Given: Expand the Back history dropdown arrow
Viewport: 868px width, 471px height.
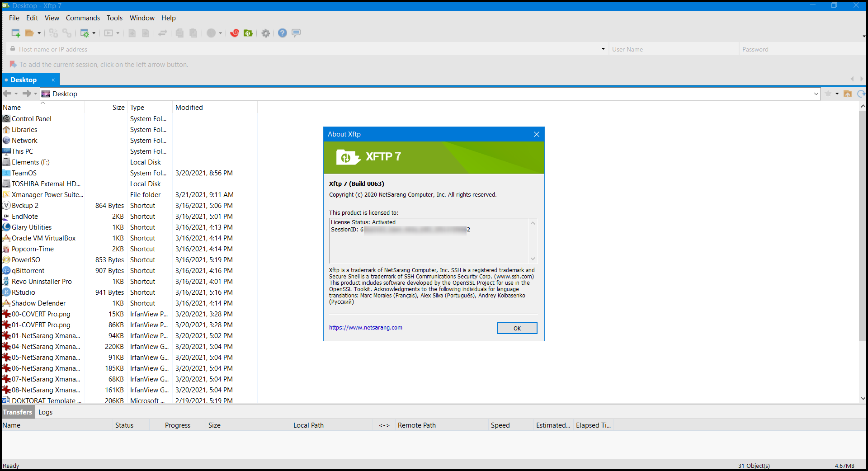Looking at the screenshot, I should coord(16,94).
